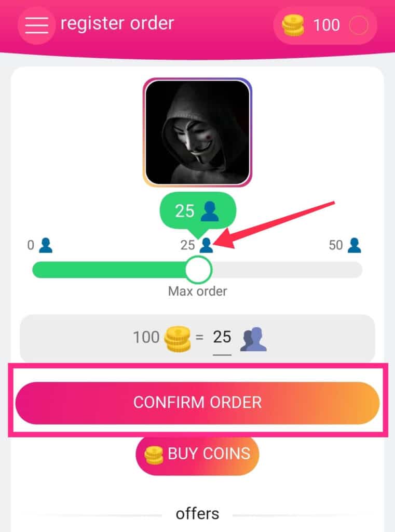The width and height of the screenshot is (395, 532).
Task: Click the coin icon next to 100 cost
Action: click(178, 338)
